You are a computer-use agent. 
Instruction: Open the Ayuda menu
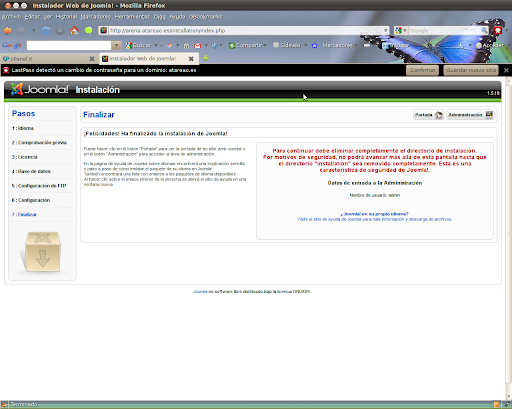click(177, 17)
